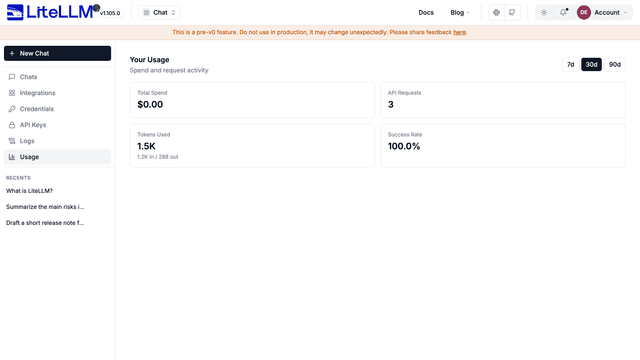This screenshot has width=640, height=360.
Task: Go to Chats in sidebar
Action: pyautogui.click(x=58, y=77)
